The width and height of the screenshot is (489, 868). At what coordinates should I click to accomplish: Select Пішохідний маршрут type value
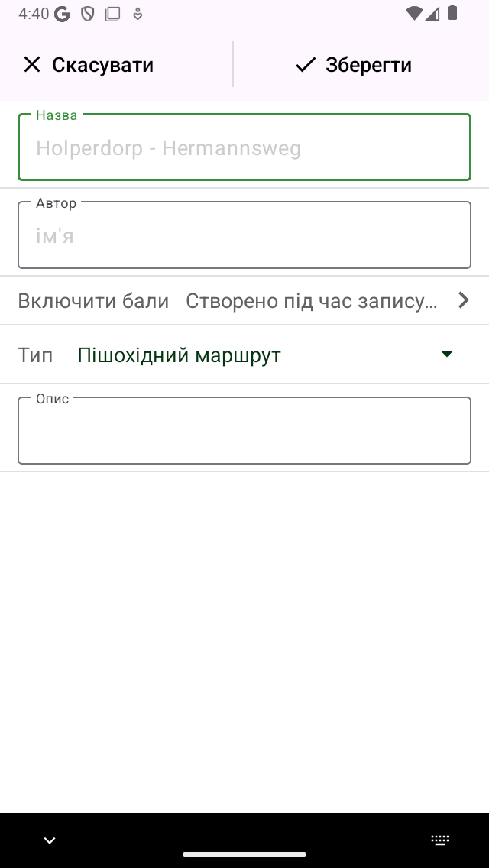[179, 355]
